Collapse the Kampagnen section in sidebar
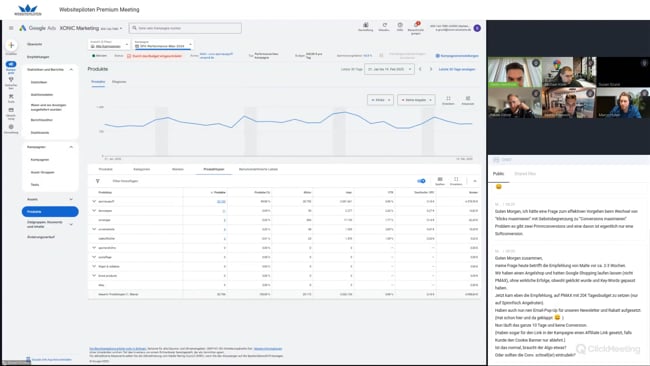The width and height of the screenshot is (650, 366). pyautogui.click(x=71, y=147)
